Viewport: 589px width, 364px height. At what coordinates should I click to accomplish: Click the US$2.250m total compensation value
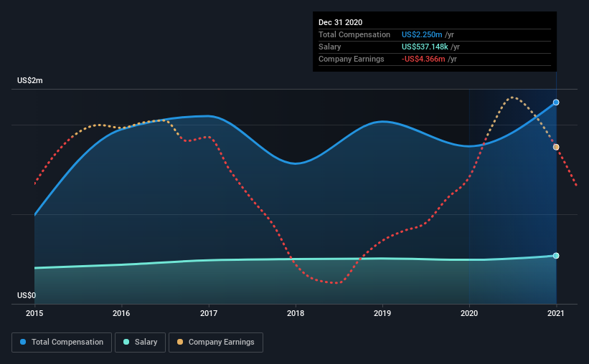(x=422, y=34)
